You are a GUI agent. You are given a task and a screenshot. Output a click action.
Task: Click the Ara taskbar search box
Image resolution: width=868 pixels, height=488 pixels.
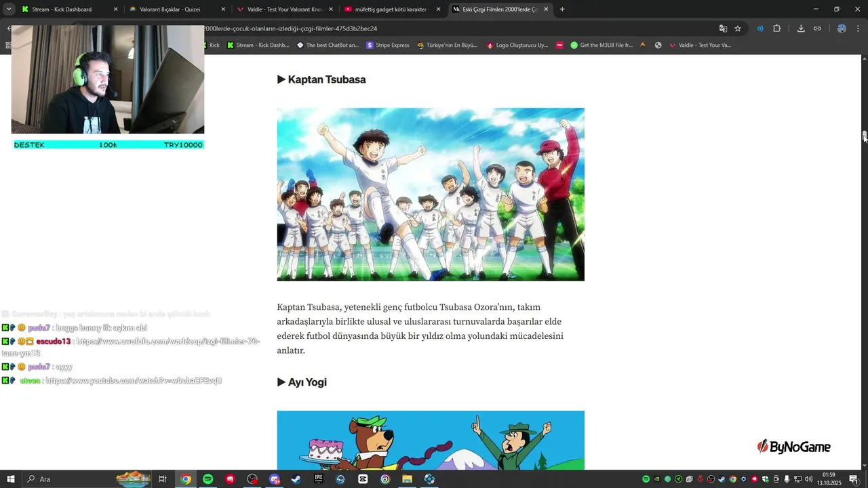coord(68,479)
